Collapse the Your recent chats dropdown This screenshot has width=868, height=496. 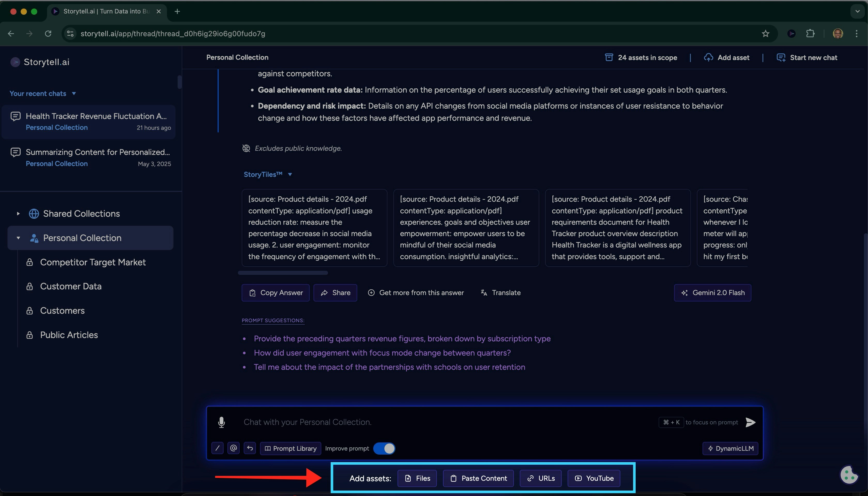click(x=74, y=93)
